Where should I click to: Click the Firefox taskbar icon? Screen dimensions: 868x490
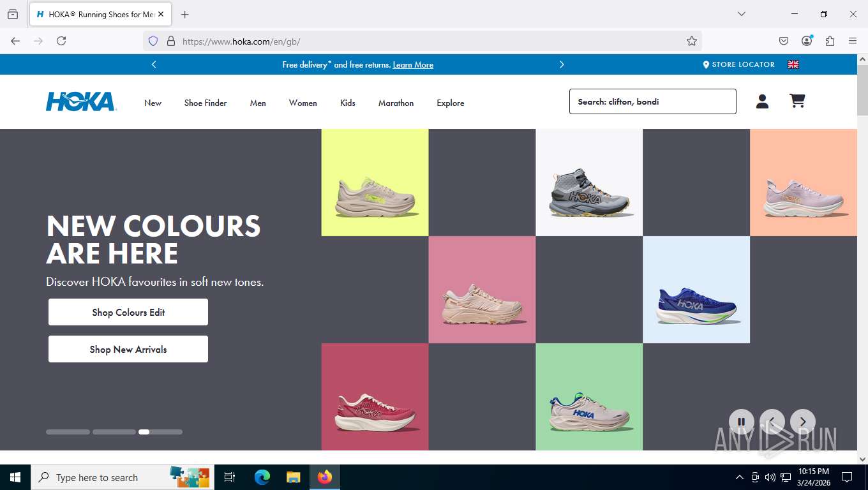325,477
